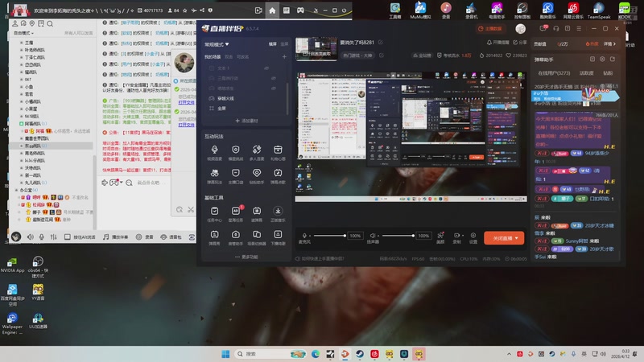Open the headset customer service icon
Screen dimensions: 644x362
tap(556, 28)
